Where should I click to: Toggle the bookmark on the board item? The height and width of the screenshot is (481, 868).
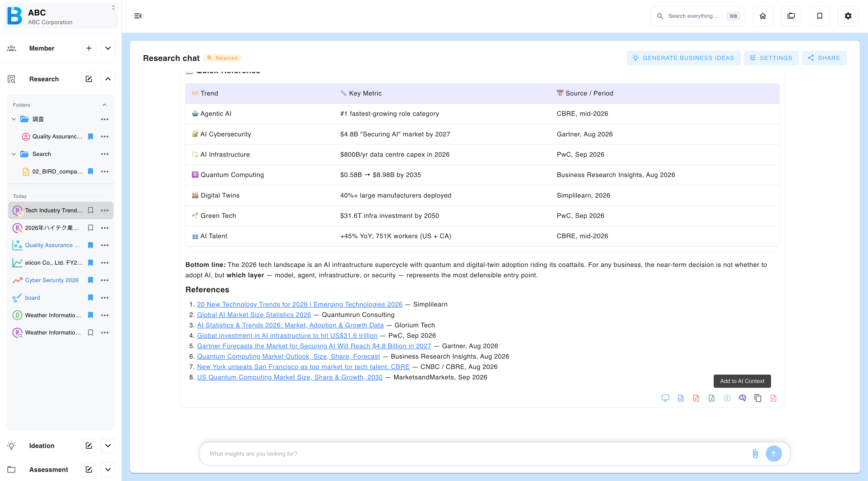tap(90, 298)
